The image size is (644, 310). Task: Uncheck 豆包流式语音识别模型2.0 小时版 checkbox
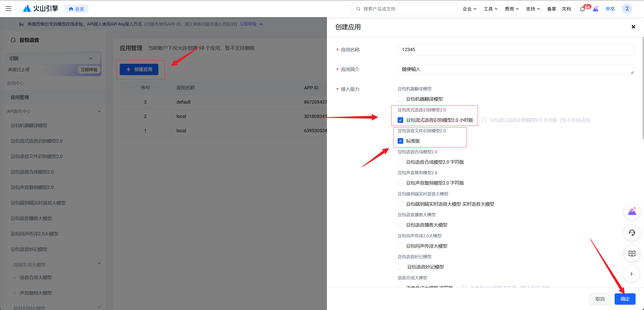point(400,120)
